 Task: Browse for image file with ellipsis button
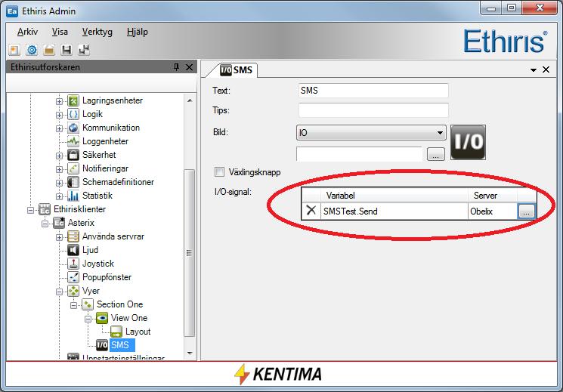pos(436,154)
